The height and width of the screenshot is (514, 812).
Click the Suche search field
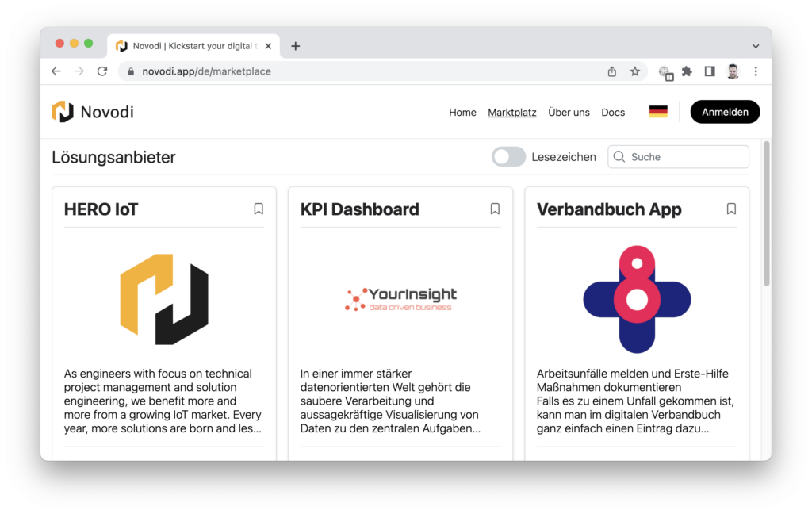[x=679, y=156]
